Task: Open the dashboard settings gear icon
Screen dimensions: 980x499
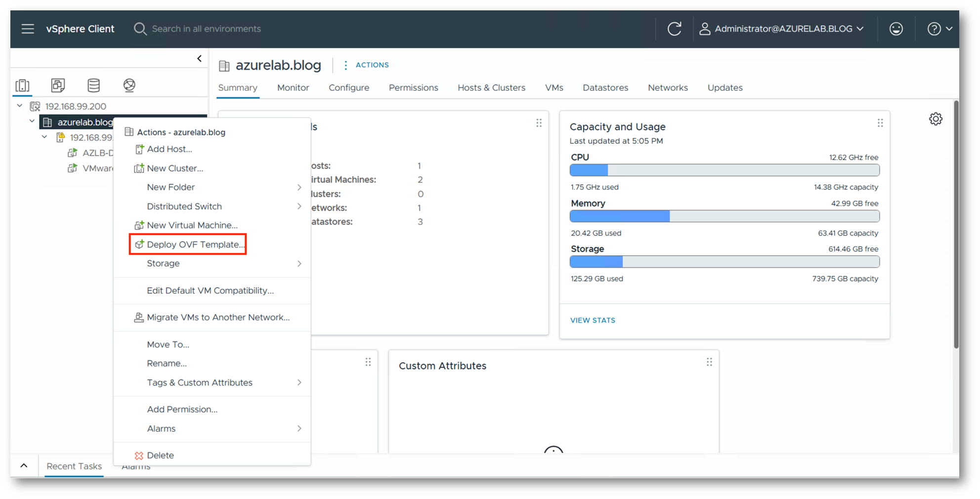Action: click(935, 119)
